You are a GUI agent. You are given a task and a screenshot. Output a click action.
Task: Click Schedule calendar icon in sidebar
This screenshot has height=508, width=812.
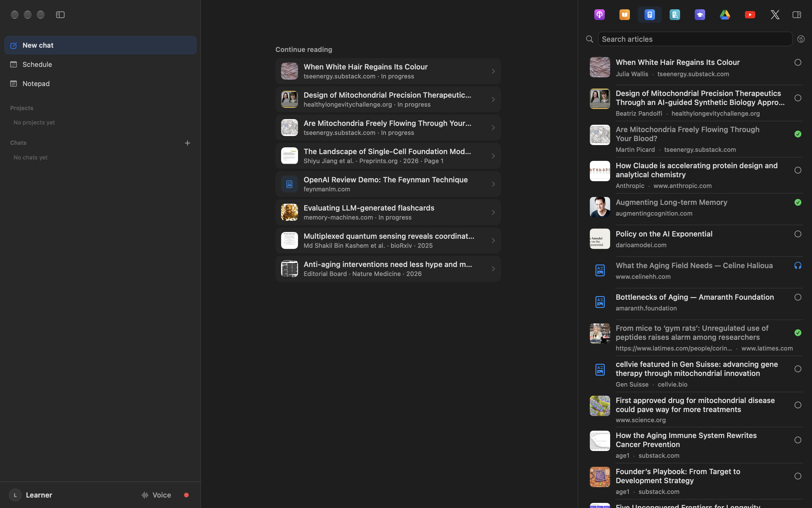(14, 65)
